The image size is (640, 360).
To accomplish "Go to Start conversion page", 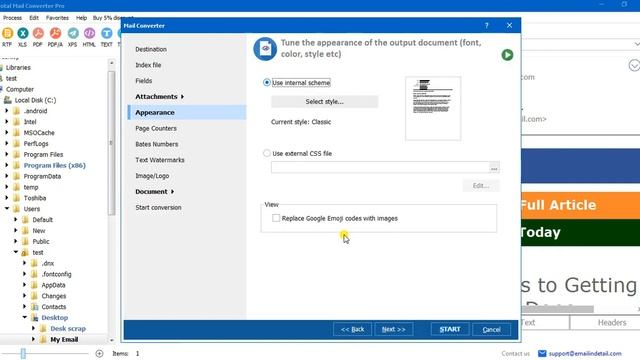I will [x=158, y=207].
